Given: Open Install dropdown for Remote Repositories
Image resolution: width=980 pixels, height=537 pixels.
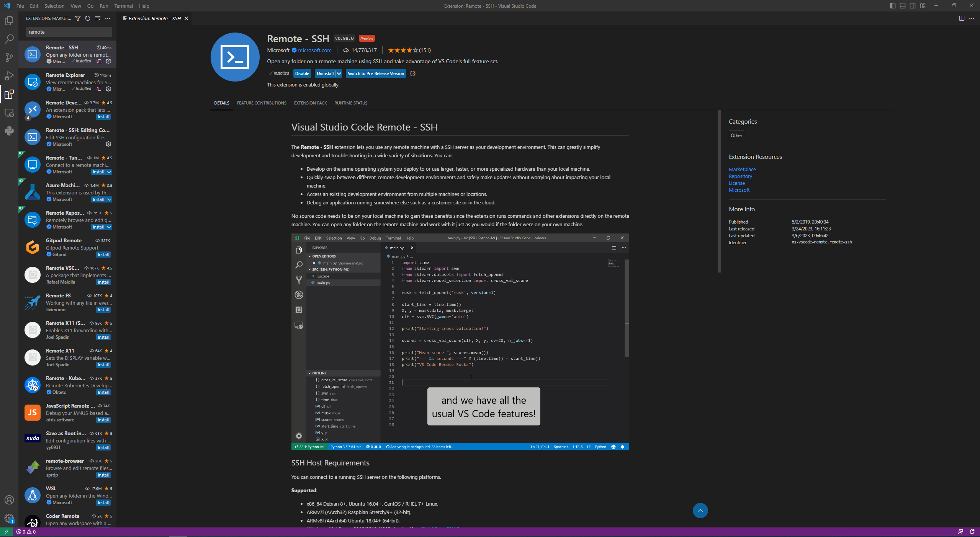Looking at the screenshot, I should (109, 227).
